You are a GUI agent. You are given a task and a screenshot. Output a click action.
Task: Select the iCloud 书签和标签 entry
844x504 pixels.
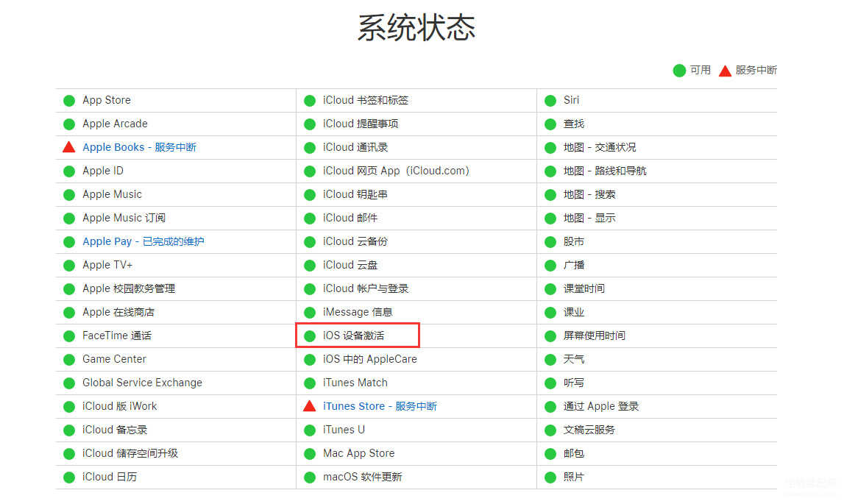click(366, 100)
